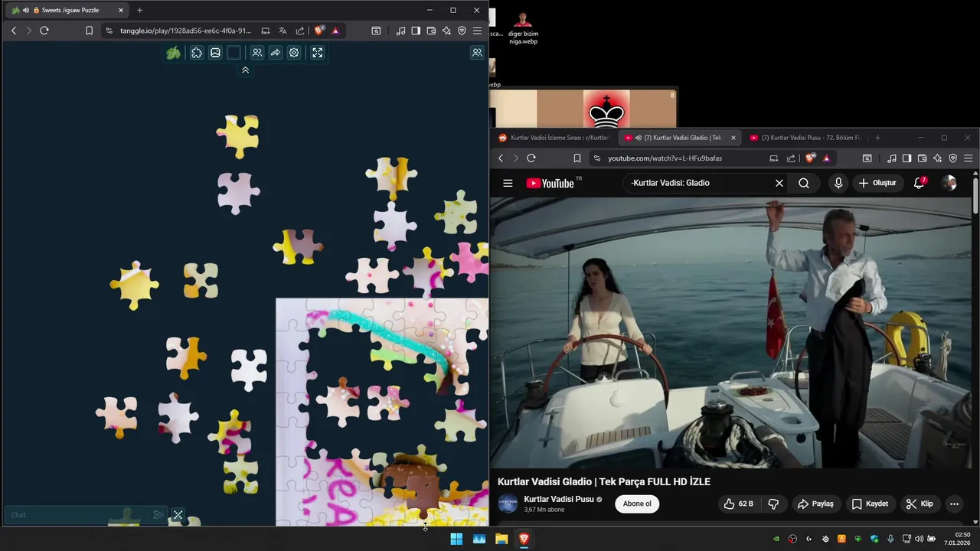980x551 pixels.
Task: Open Brave Shields in the YouTube window
Action: point(810,158)
